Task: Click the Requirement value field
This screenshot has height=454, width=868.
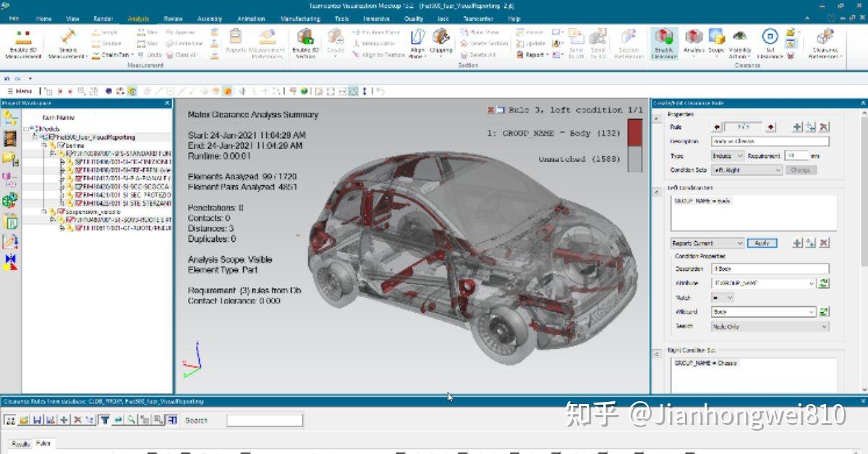Action: [796, 156]
